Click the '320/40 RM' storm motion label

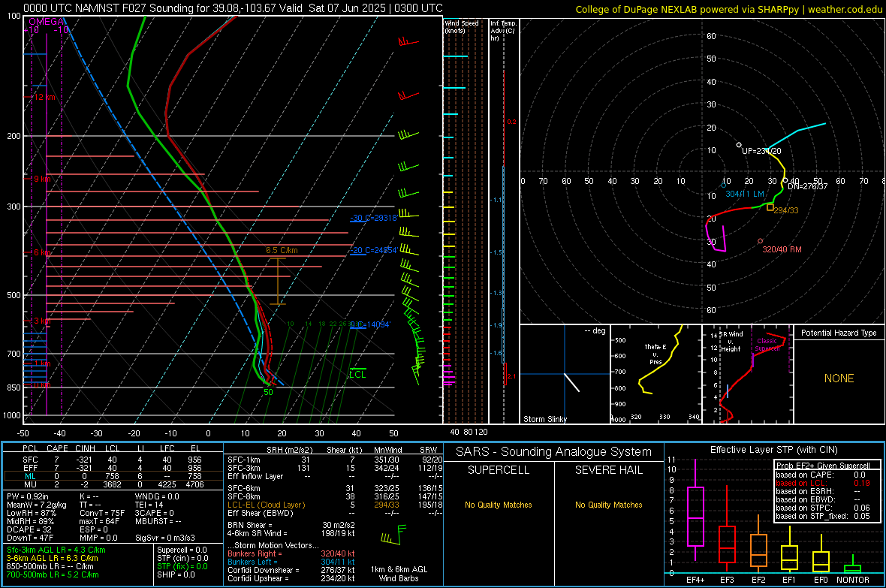coord(782,249)
